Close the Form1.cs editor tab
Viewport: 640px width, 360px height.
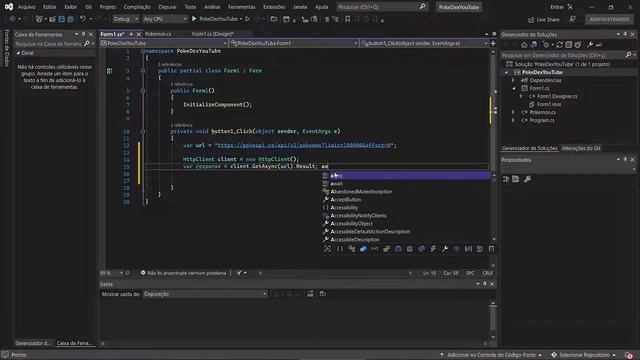click(138, 34)
